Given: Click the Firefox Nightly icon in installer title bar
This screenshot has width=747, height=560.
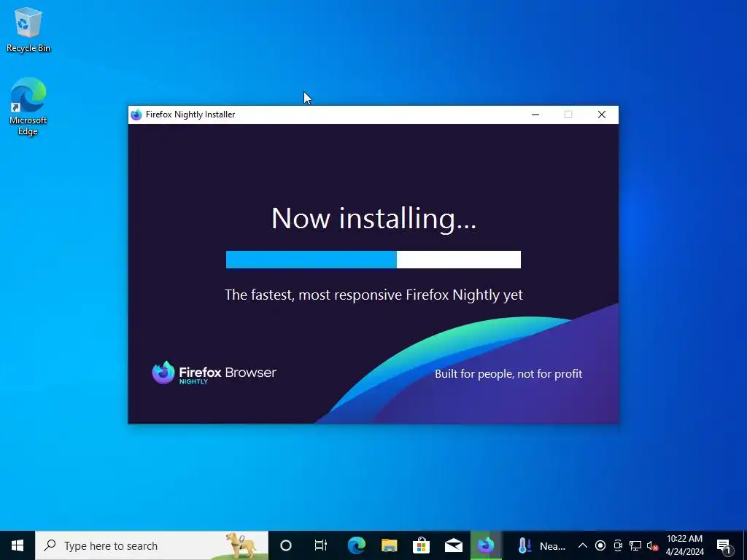Looking at the screenshot, I should click(x=136, y=114).
